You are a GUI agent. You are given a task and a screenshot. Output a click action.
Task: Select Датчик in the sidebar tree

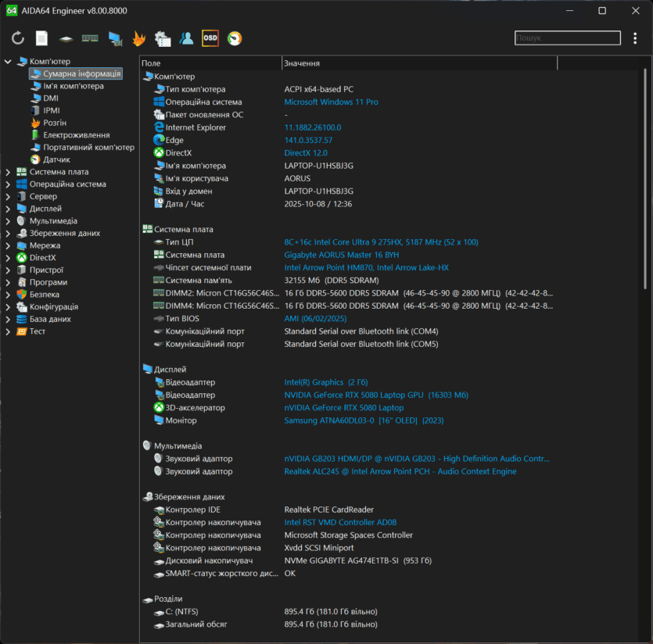coord(56,159)
